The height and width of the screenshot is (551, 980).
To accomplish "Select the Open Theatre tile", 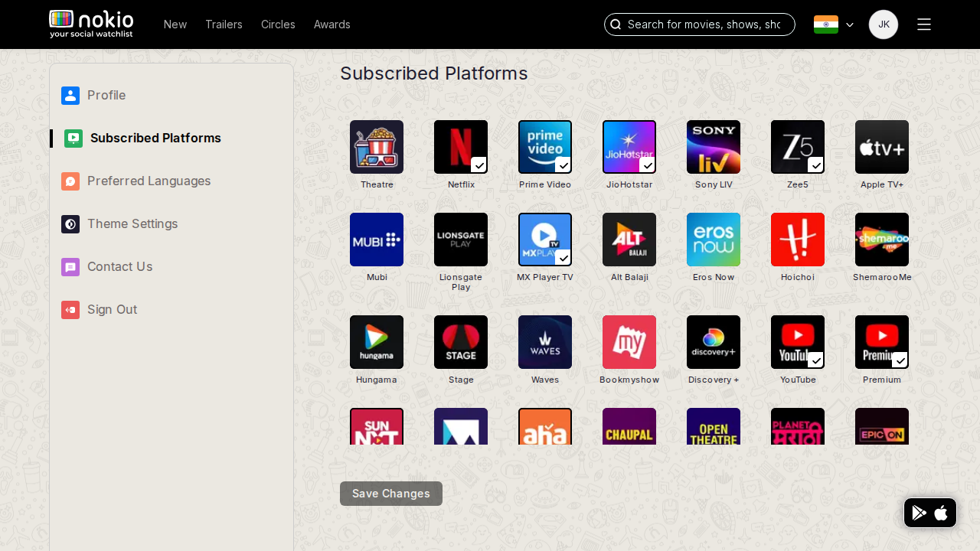I will tap(714, 426).
